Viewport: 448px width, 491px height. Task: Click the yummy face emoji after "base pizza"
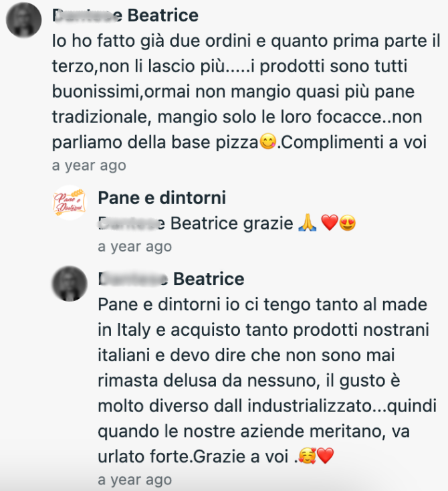(268, 142)
